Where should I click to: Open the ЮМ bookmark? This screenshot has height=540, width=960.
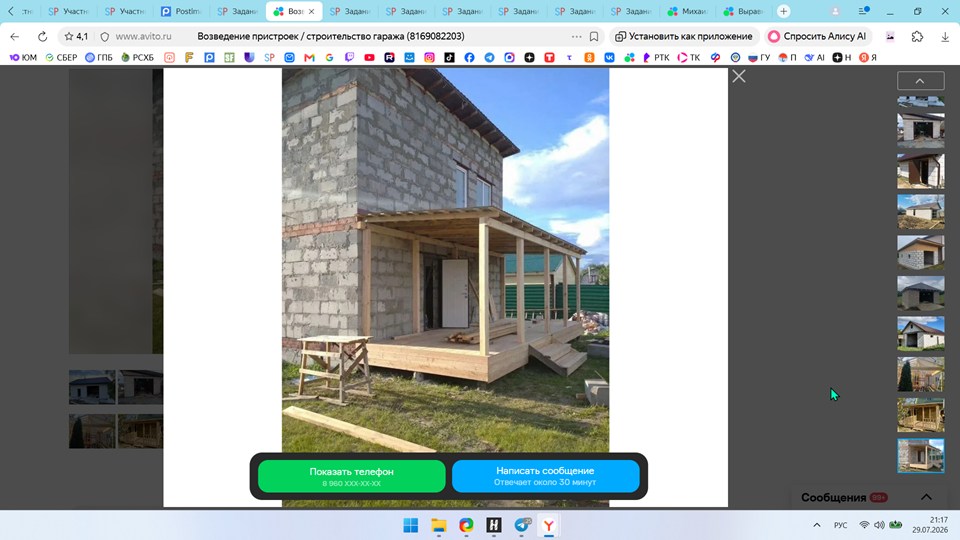tap(23, 57)
